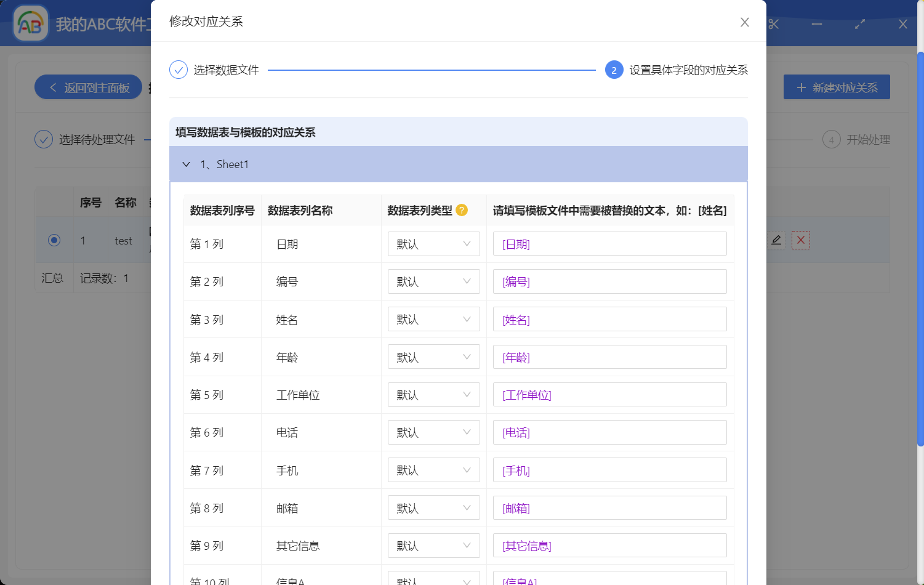Viewport: 924px width, 585px height.
Task: Click the completed checkmark circle beside 选择数据文件
Action: click(x=178, y=70)
